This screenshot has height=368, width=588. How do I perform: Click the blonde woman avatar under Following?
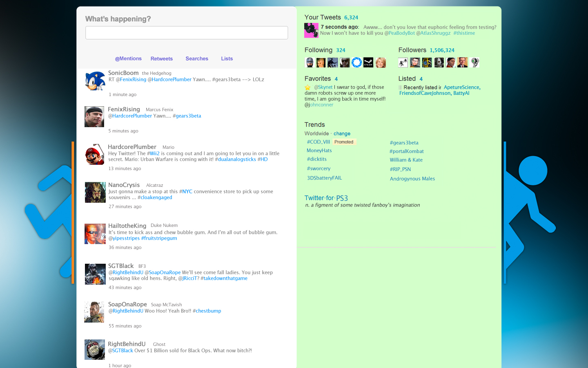pos(381,63)
